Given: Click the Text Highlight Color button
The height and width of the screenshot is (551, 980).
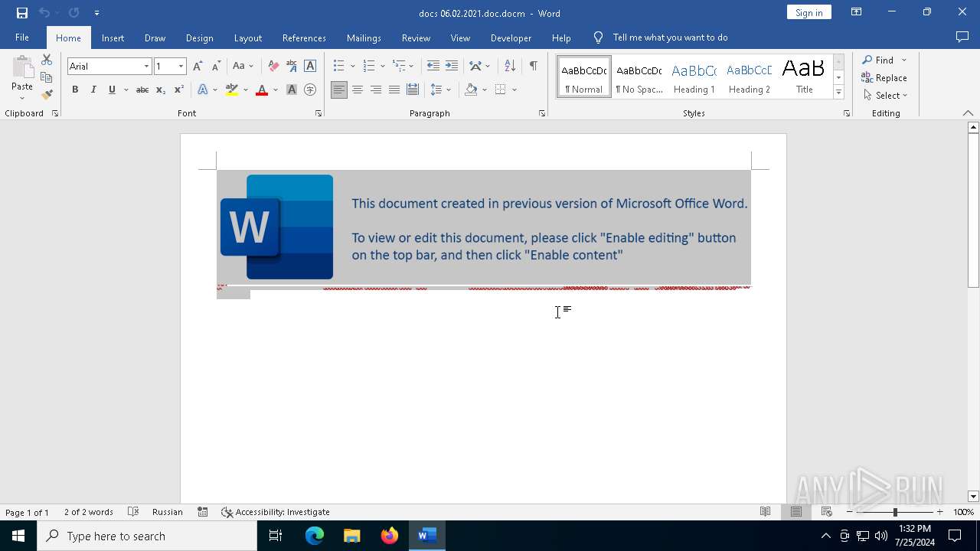Looking at the screenshot, I should [x=232, y=90].
